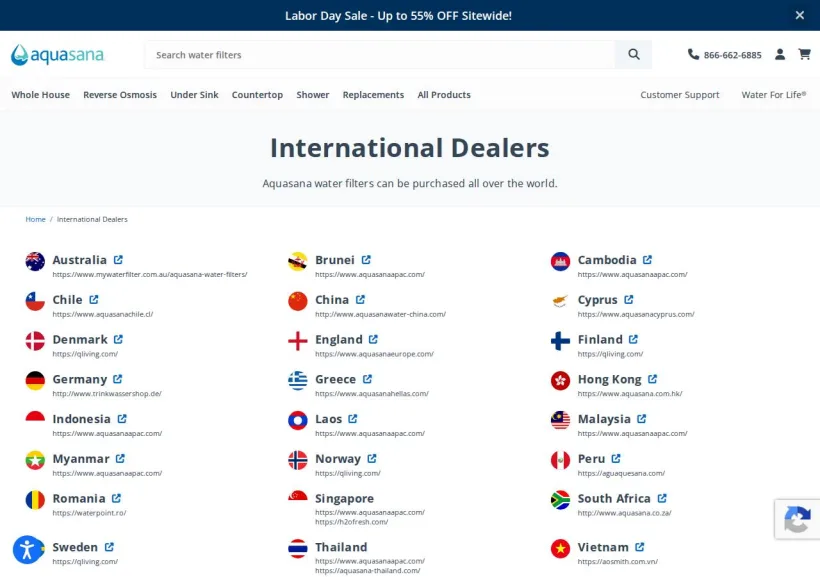The width and height of the screenshot is (820, 577).
Task: Click the external link icon next to Malaysia
Action: click(x=642, y=418)
